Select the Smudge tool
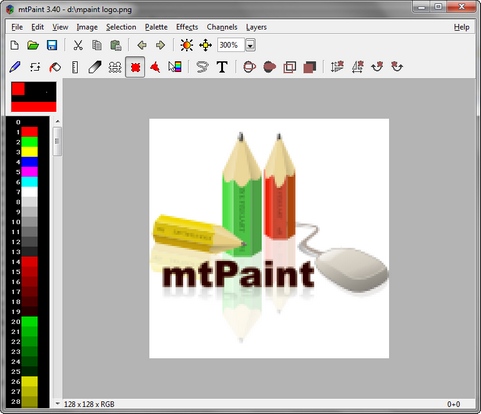481x414 pixels. tap(95, 67)
